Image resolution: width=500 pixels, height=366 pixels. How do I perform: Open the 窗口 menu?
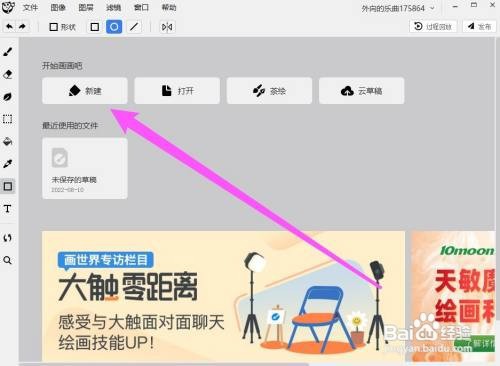pos(141,7)
